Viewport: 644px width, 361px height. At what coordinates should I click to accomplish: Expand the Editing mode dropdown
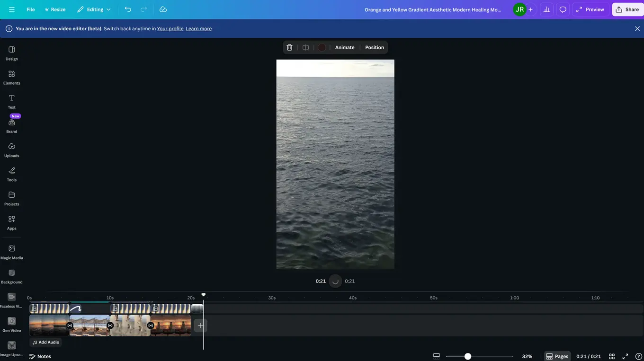(94, 9)
